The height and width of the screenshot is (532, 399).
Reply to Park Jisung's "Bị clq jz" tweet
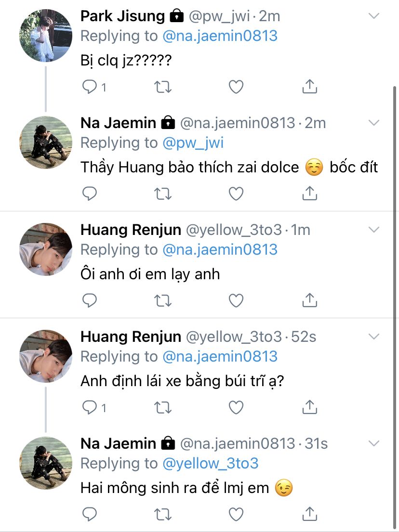click(x=90, y=87)
